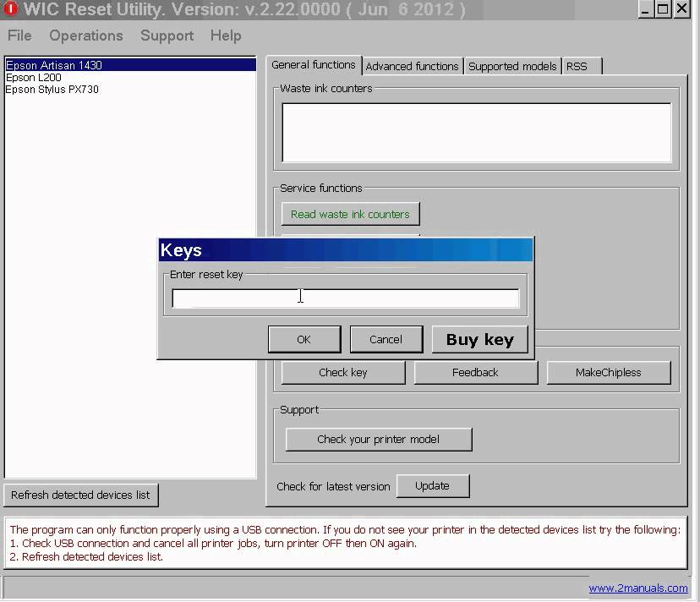Maximize the WIC Reset Utility window
Screen dimensions: 700x602
coord(663,9)
